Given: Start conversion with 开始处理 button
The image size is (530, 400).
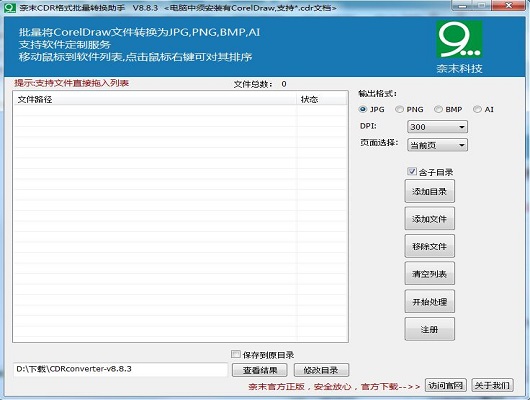Looking at the screenshot, I should pos(430,301).
